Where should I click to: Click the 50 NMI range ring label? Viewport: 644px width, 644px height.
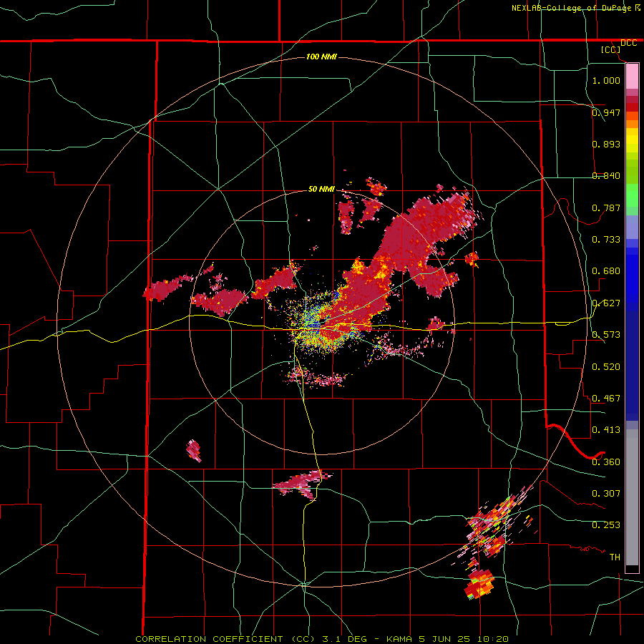(321, 190)
